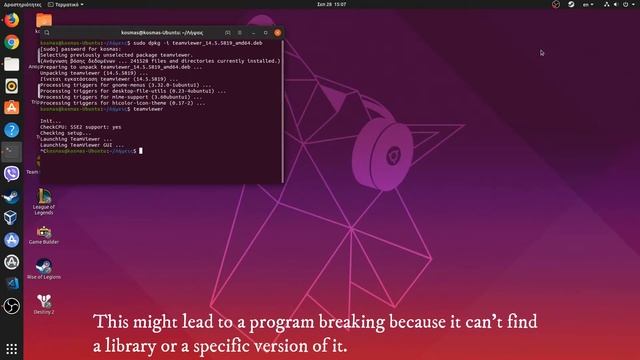The height and width of the screenshot is (360, 640).
Task: Click the terminal prompt cursor
Action: [x=141, y=151]
